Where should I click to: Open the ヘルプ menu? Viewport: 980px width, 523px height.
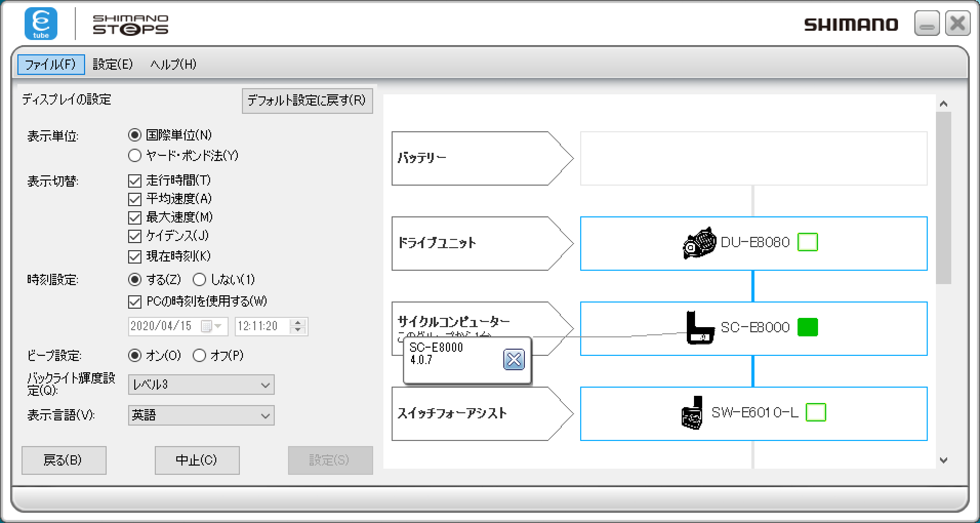click(173, 64)
